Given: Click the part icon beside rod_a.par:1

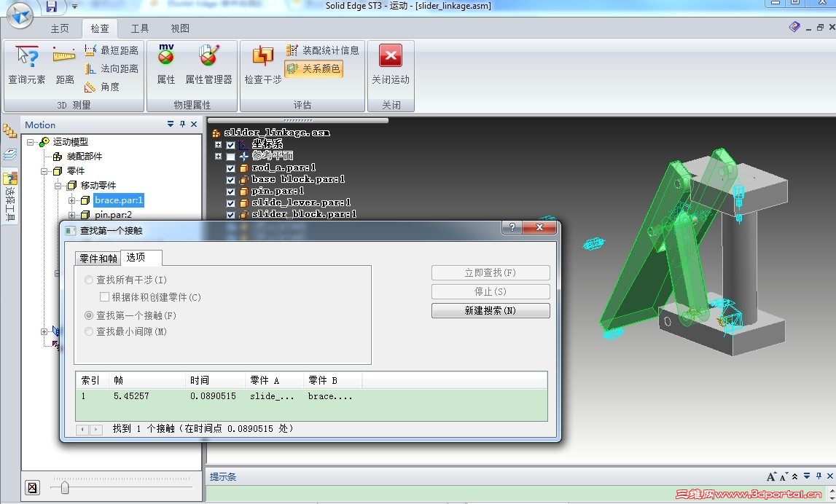Looking at the screenshot, I should [x=244, y=168].
